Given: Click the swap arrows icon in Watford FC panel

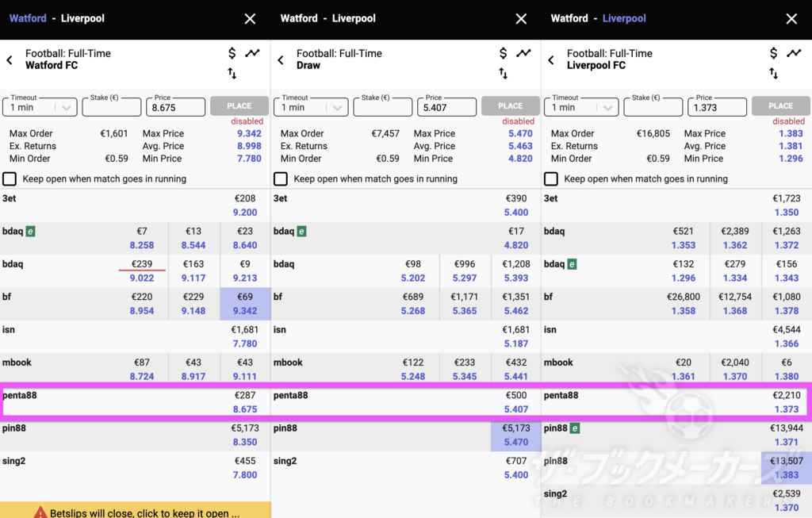Looking at the screenshot, I should point(232,73).
